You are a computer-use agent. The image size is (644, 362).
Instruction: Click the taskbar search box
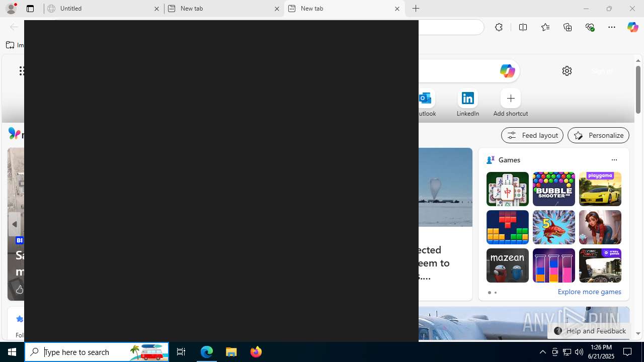(97, 352)
